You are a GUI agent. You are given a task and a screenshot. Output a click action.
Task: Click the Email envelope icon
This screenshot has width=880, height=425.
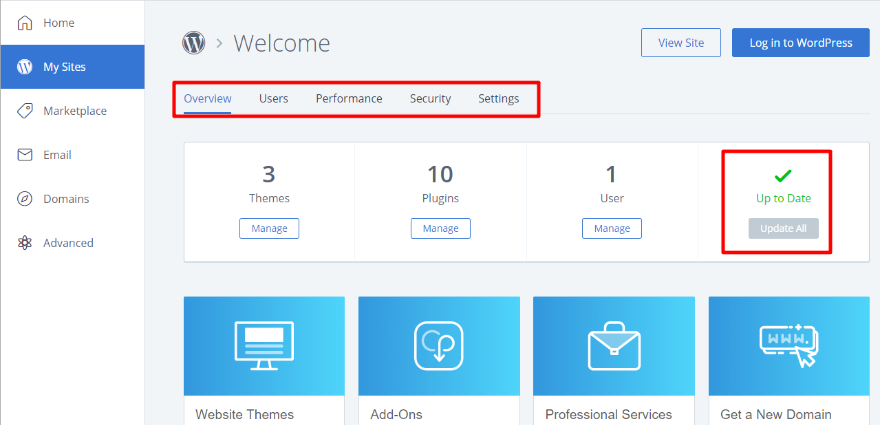[25, 155]
